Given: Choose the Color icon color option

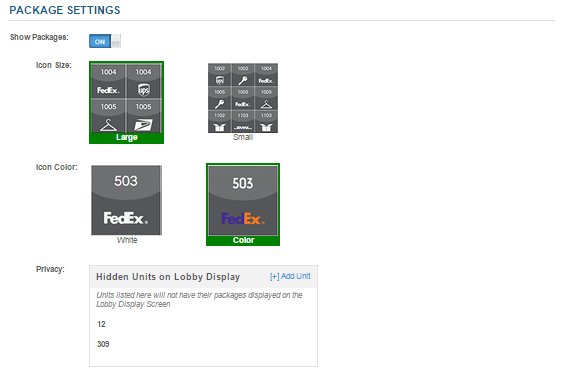Looking at the screenshot, I should 243,205.
